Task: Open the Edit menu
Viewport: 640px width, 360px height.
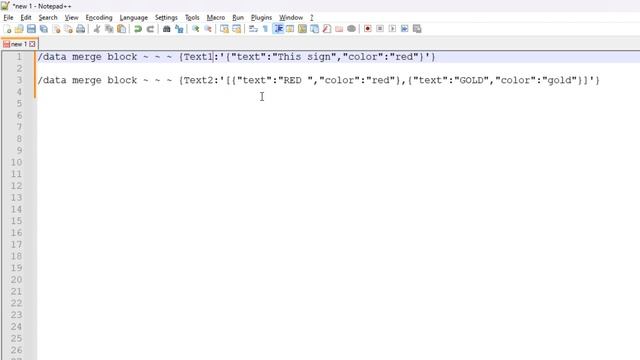Action: pyautogui.click(x=26, y=18)
